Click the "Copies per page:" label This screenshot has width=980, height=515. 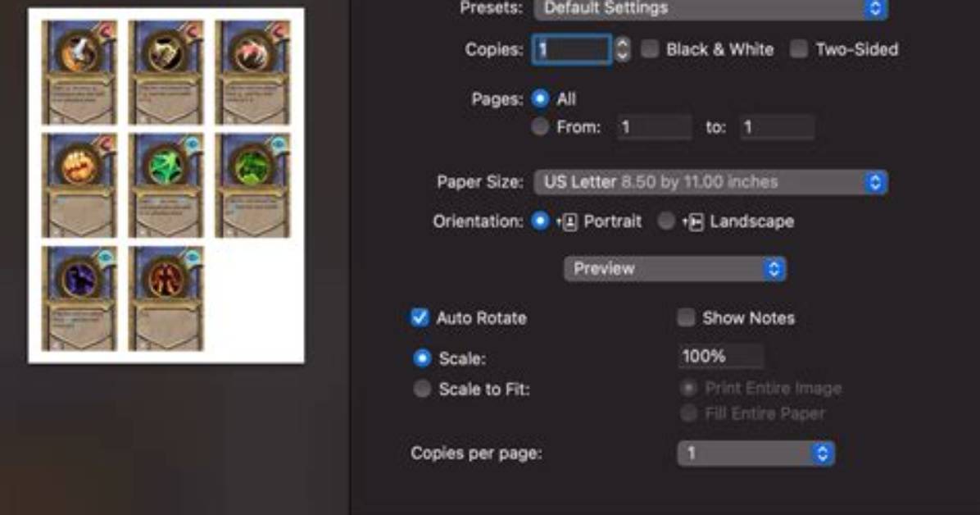[476, 453]
